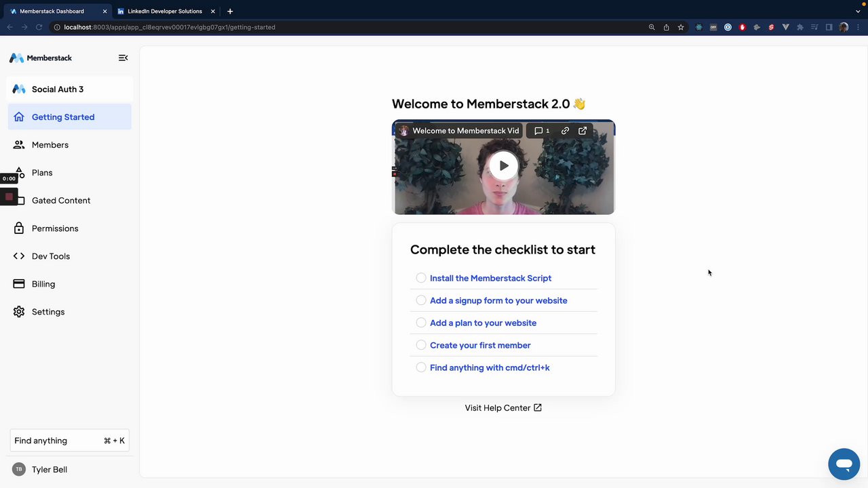868x488 pixels.
Task: Open Add a signup form to your website
Action: click(498, 300)
